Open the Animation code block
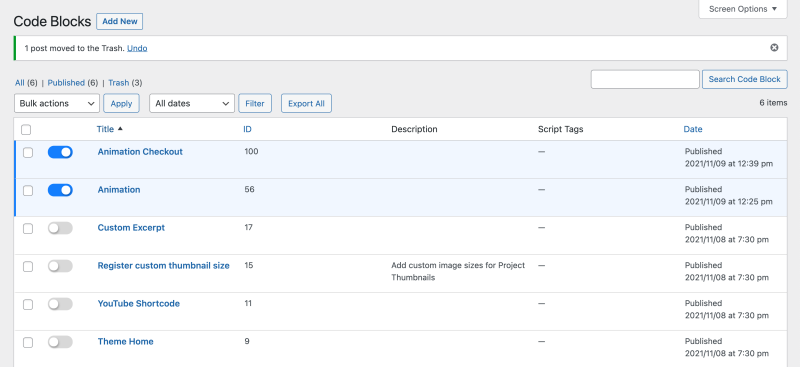Image resolution: width=800 pixels, height=367 pixels. pos(119,189)
